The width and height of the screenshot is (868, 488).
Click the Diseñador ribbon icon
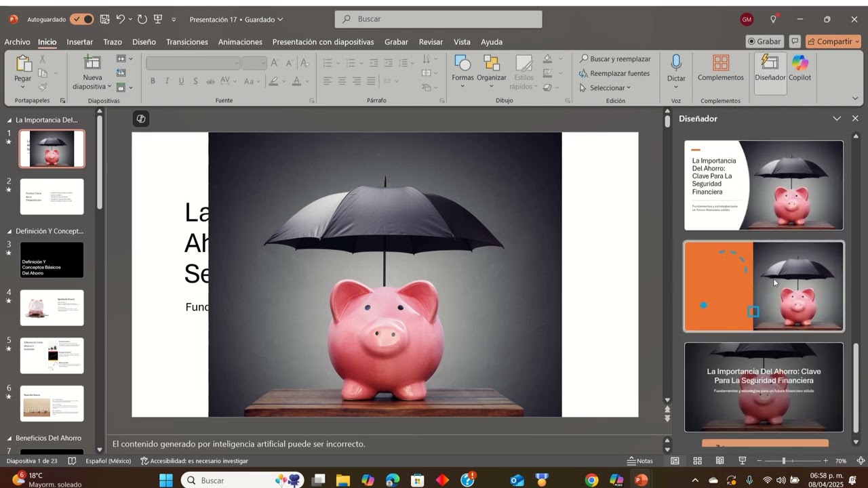click(770, 62)
